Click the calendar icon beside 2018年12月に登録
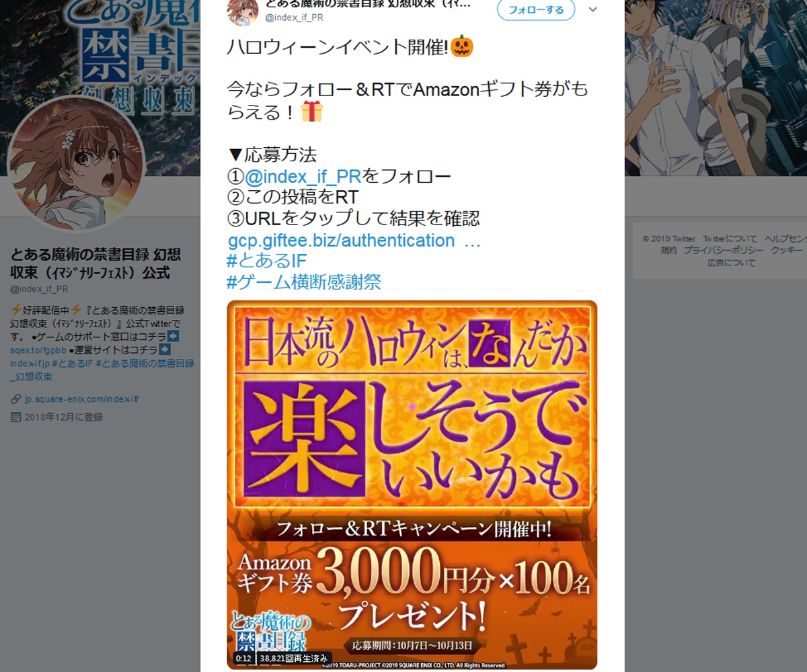The width and height of the screenshot is (807, 672). point(16,417)
